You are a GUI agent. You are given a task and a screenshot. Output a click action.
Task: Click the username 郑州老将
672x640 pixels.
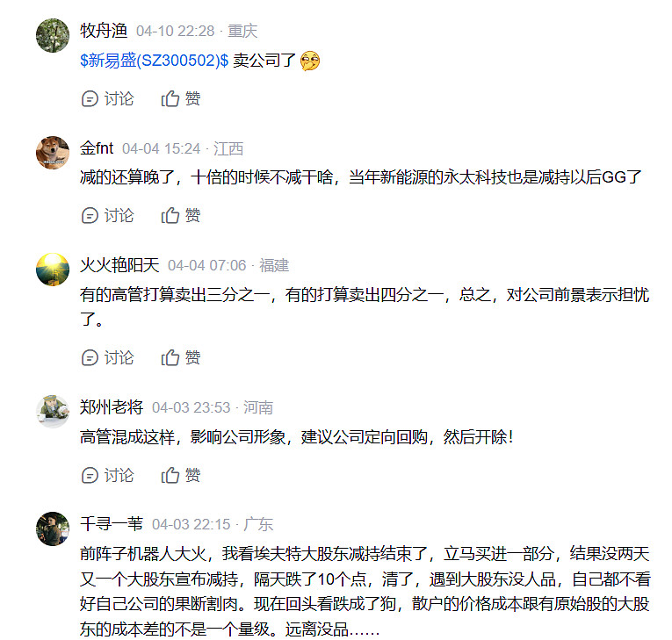[111, 407]
